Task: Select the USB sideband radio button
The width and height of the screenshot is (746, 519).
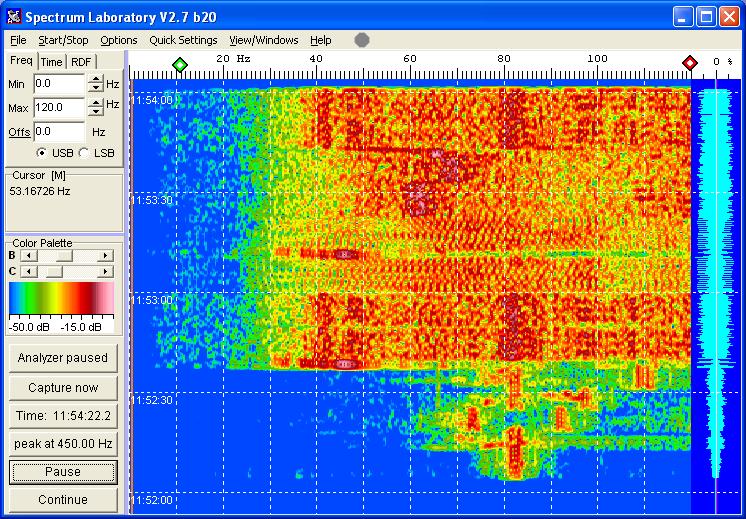Action: (42, 152)
